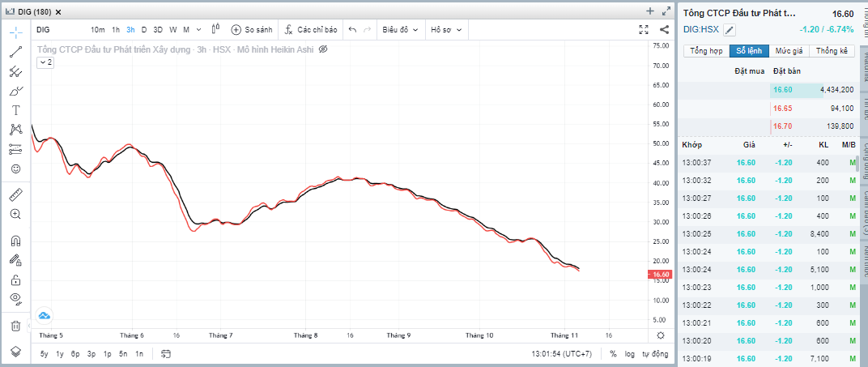This screenshot has height=367, width=868.
Task: Switch to the 1h interval
Action: (x=116, y=29)
